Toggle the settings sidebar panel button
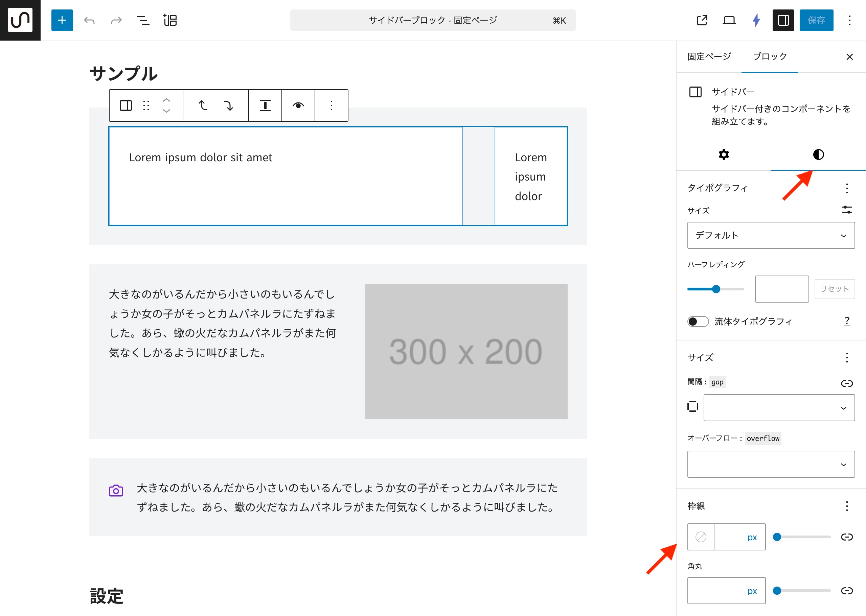Screen dimensions: 866x616 pos(783,20)
